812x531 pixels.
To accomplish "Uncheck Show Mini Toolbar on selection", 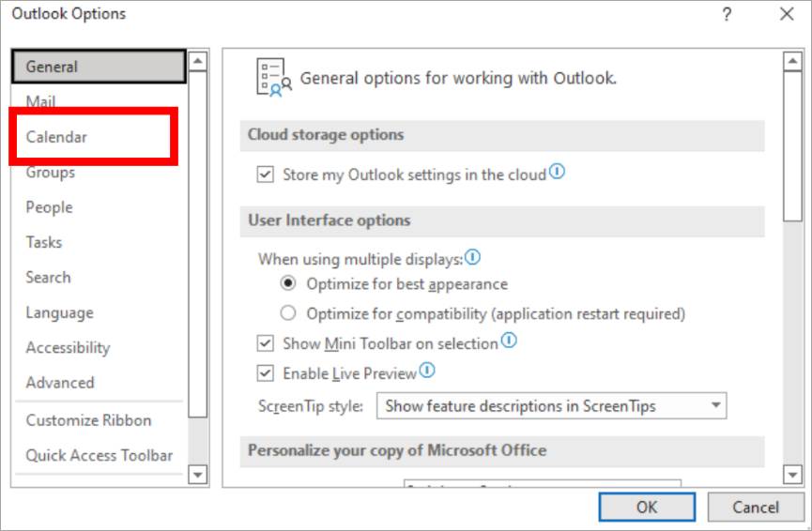I will (264, 343).
